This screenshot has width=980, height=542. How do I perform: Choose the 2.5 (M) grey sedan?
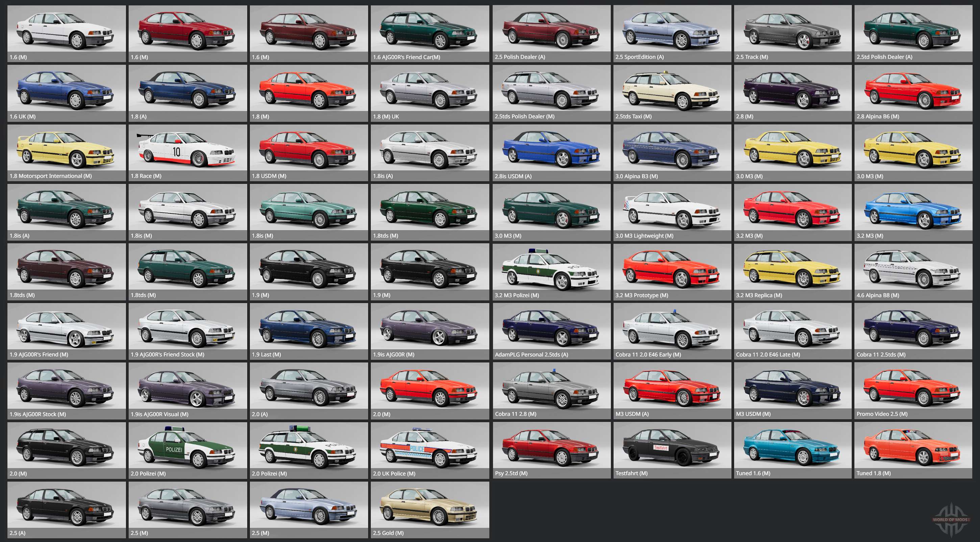click(x=188, y=510)
